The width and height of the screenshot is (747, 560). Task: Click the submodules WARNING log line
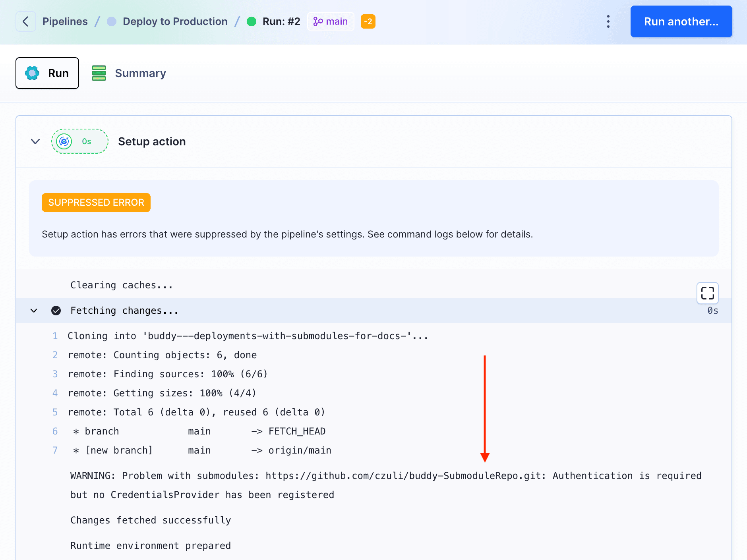(385, 476)
